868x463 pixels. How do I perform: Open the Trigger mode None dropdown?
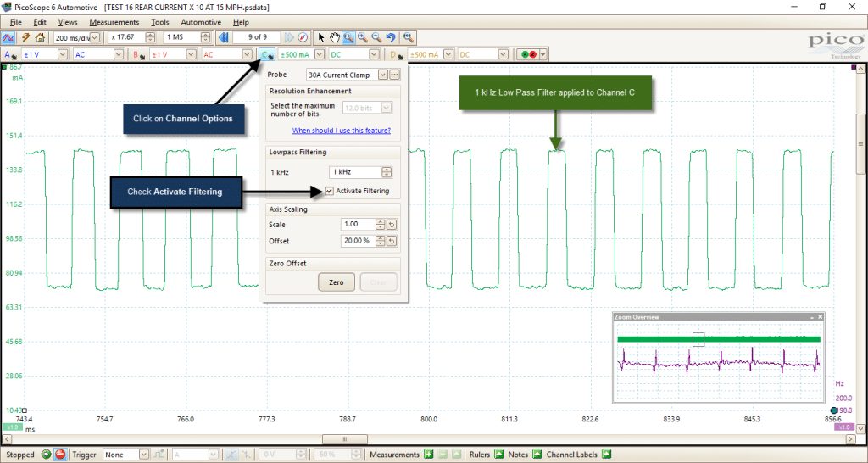(x=144, y=455)
